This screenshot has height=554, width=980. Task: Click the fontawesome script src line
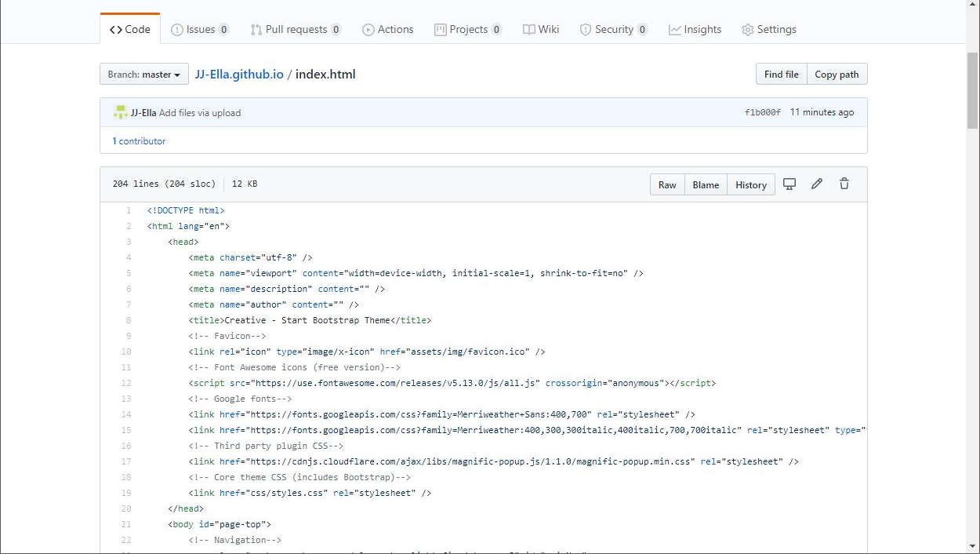452,383
